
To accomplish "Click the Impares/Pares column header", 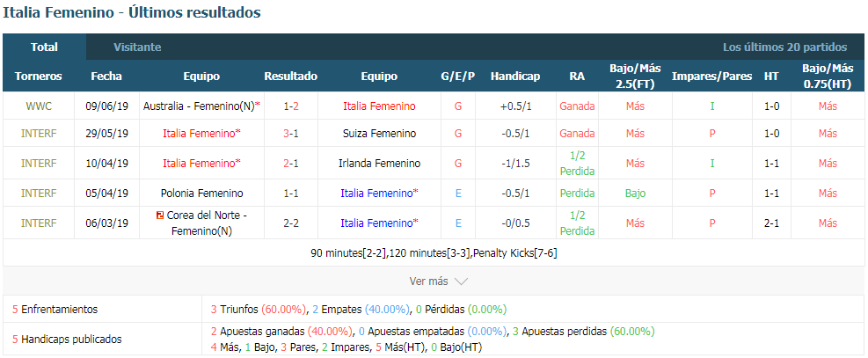I will (711, 77).
